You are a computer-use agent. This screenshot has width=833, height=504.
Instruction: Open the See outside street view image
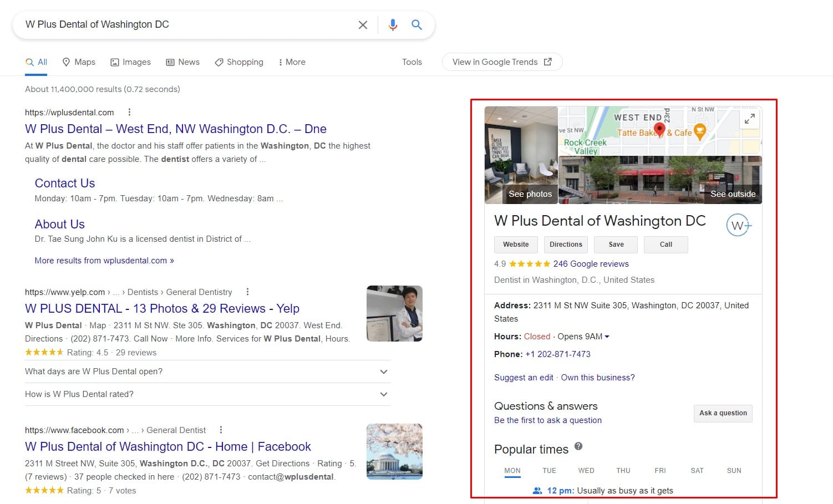tap(660, 180)
